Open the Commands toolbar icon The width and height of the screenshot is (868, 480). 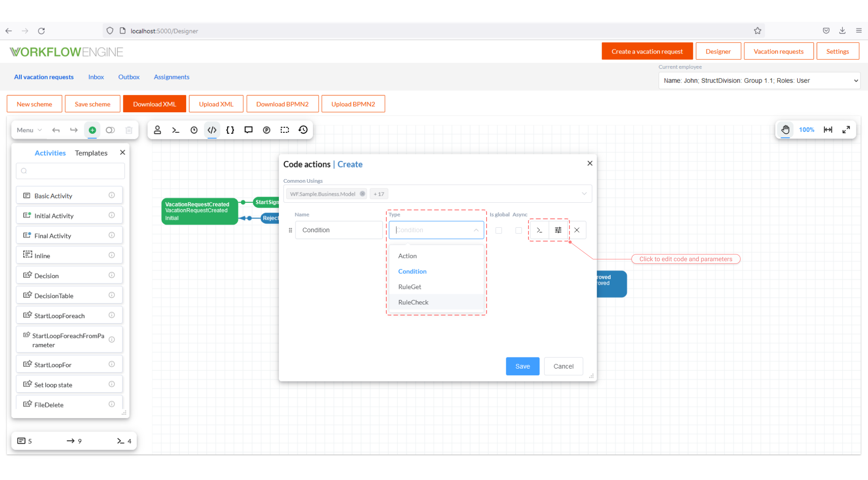pyautogui.click(x=176, y=130)
